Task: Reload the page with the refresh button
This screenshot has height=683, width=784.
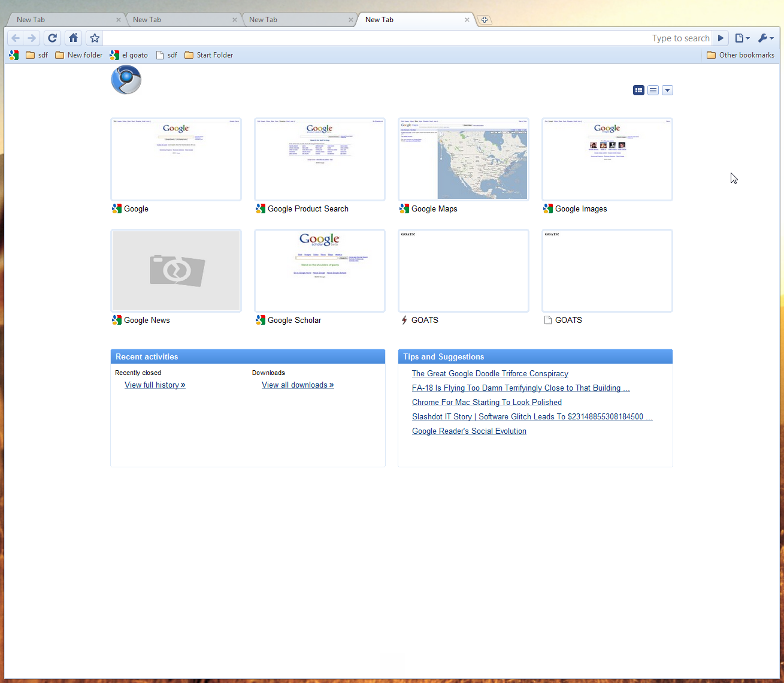Action: pyautogui.click(x=53, y=38)
